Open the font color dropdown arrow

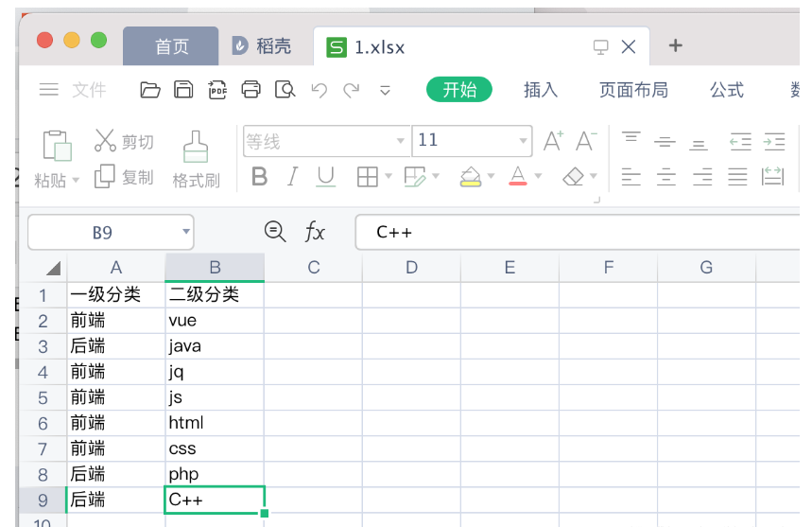(538, 177)
